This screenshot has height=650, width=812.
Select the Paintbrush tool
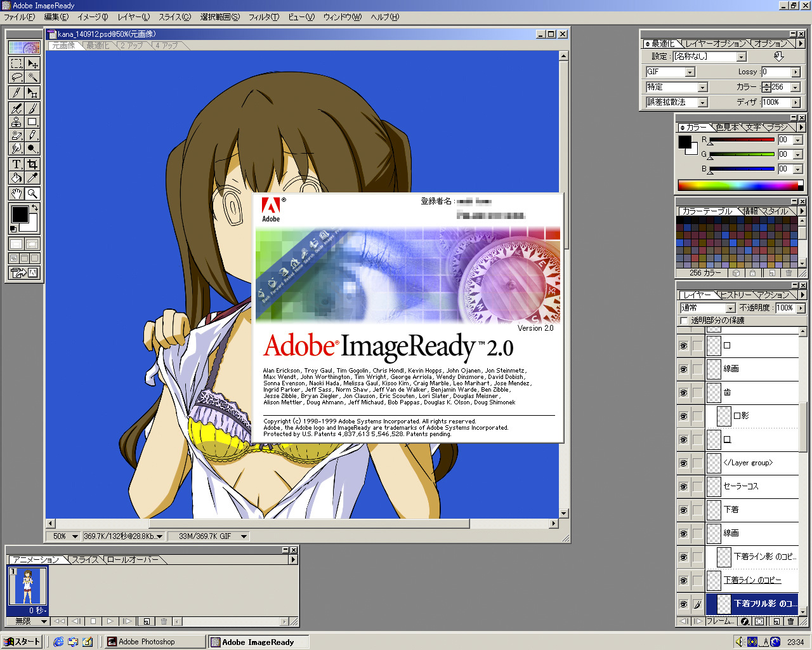[x=32, y=109]
